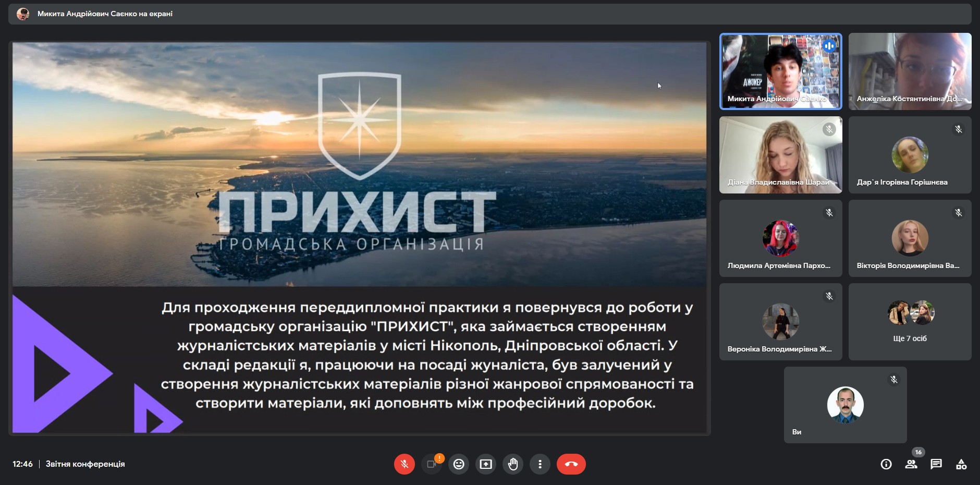Click the shared ПРИХИСТ presentation slide
Image resolution: width=980 pixels, height=485 pixels.
point(360,237)
